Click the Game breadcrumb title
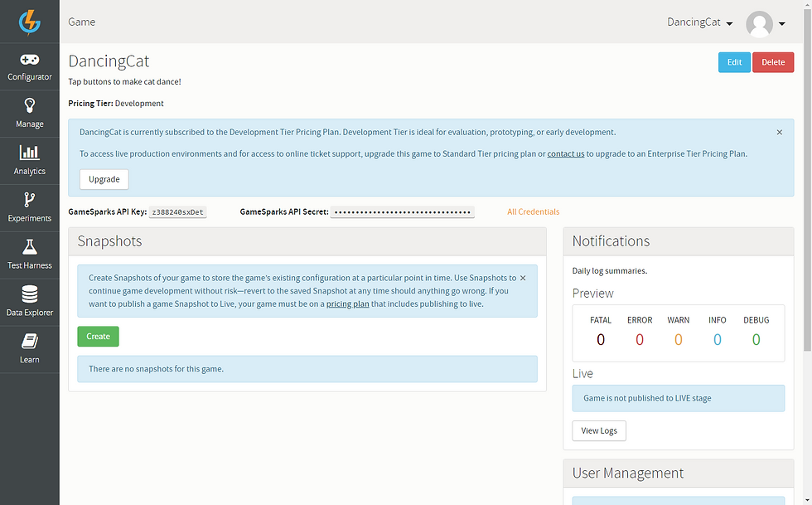812x505 pixels. click(82, 22)
